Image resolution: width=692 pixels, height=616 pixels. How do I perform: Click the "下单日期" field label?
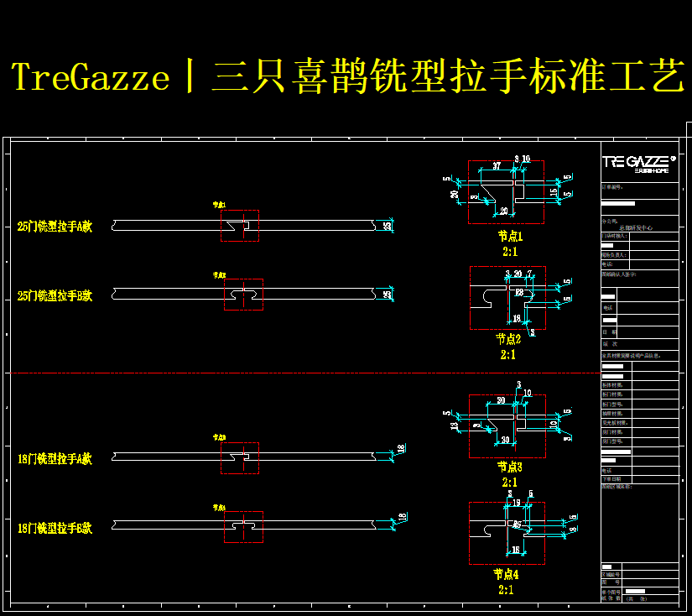pyautogui.click(x=611, y=479)
